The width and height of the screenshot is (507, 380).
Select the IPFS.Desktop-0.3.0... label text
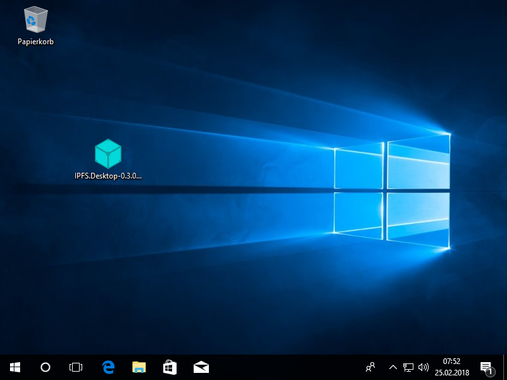click(108, 176)
